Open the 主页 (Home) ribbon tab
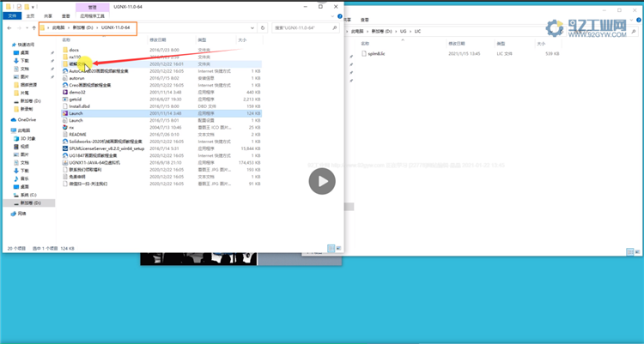 coord(30,16)
